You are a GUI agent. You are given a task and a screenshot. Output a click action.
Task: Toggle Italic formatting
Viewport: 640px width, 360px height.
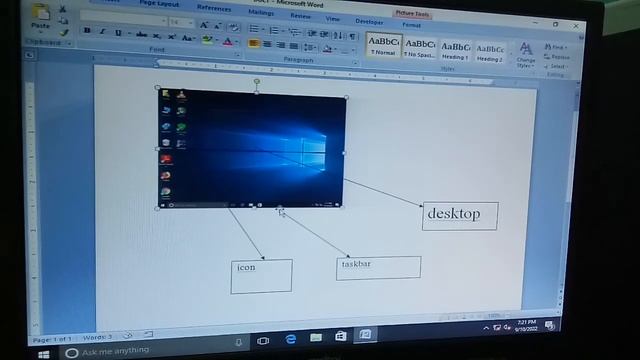102,31
